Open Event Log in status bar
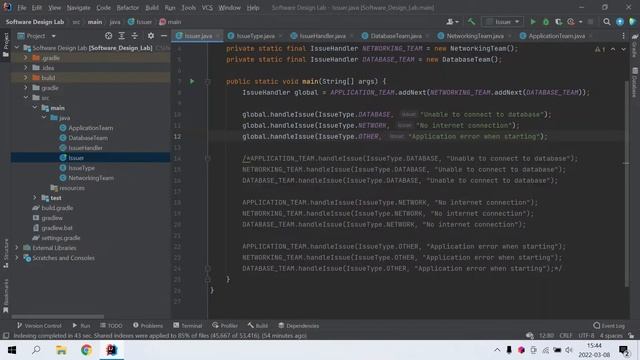Viewport: 640px width, 360px height. tap(609, 326)
